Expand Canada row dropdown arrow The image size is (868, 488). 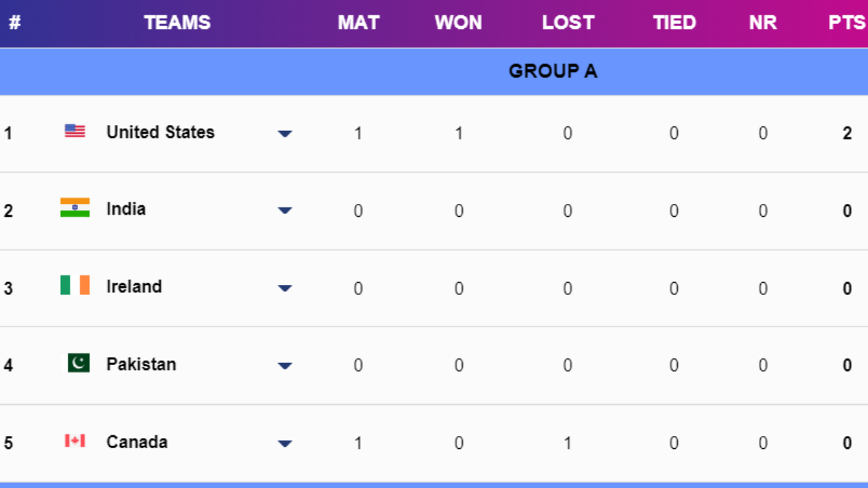(285, 443)
